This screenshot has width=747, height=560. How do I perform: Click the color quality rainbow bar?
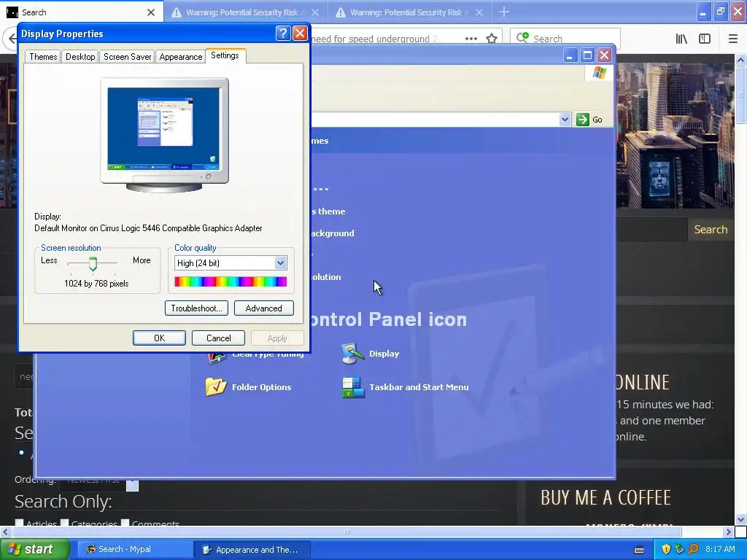tap(231, 281)
